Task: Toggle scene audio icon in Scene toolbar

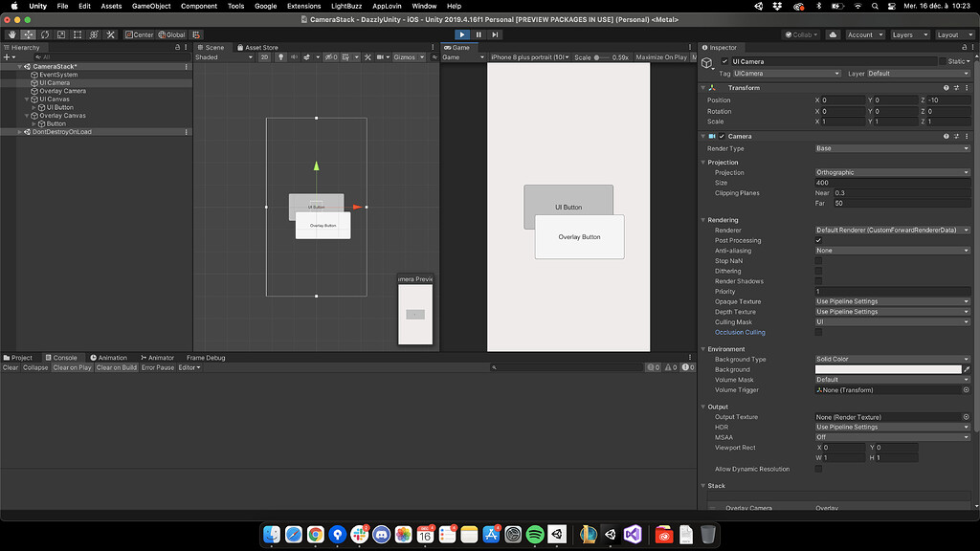Action: point(296,56)
